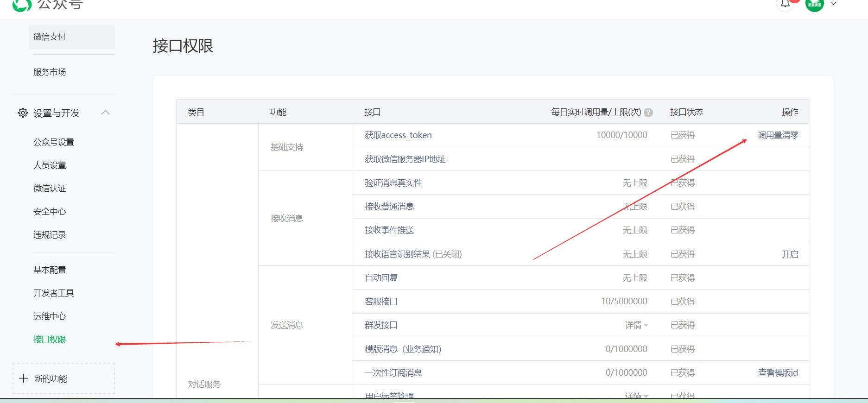Image resolution: width=868 pixels, height=403 pixels.
Task: Click the help question mark icon in table header
Action: (x=648, y=113)
